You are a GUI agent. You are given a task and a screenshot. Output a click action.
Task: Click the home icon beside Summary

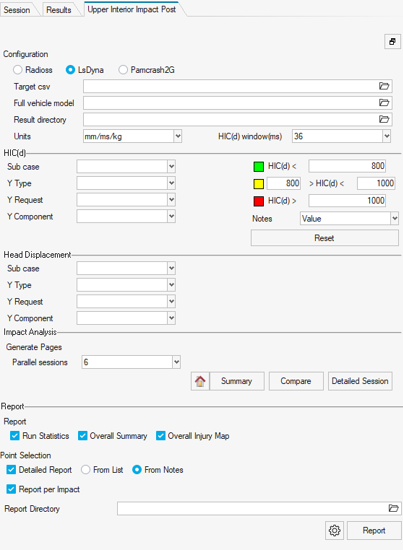[200, 381]
